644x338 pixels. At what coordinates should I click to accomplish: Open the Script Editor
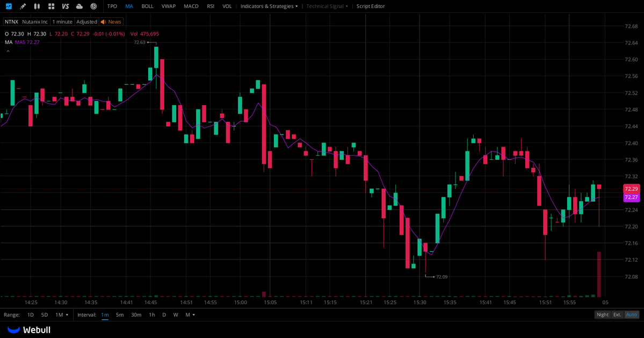tap(371, 6)
